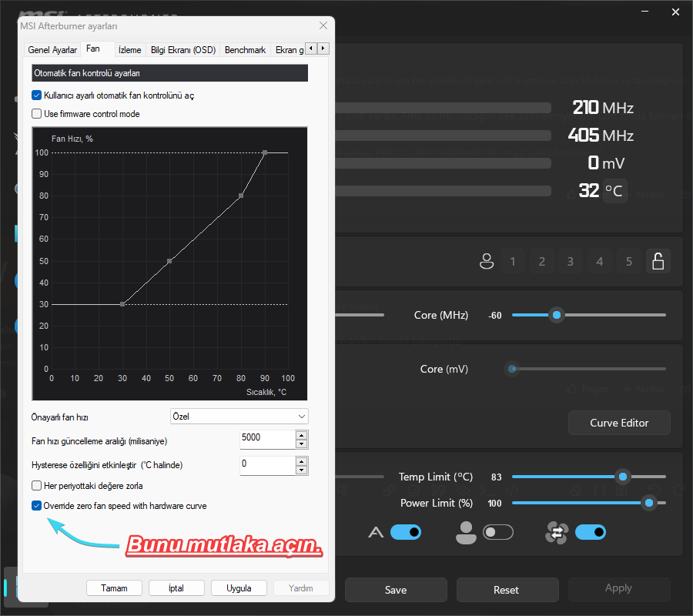Click the letter A startup icon
Image resolution: width=693 pixels, height=616 pixels.
coord(376,533)
